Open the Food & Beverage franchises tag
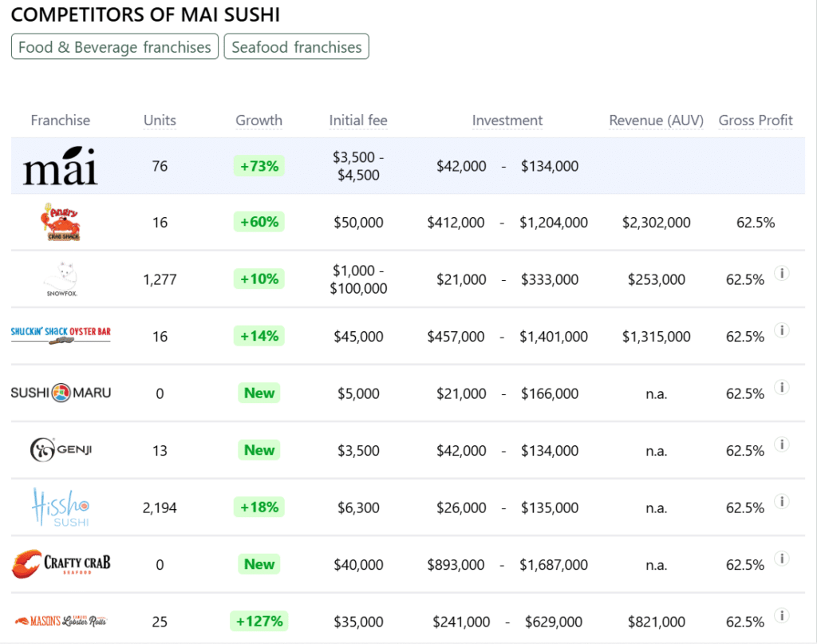This screenshot has width=817, height=644. pos(115,47)
